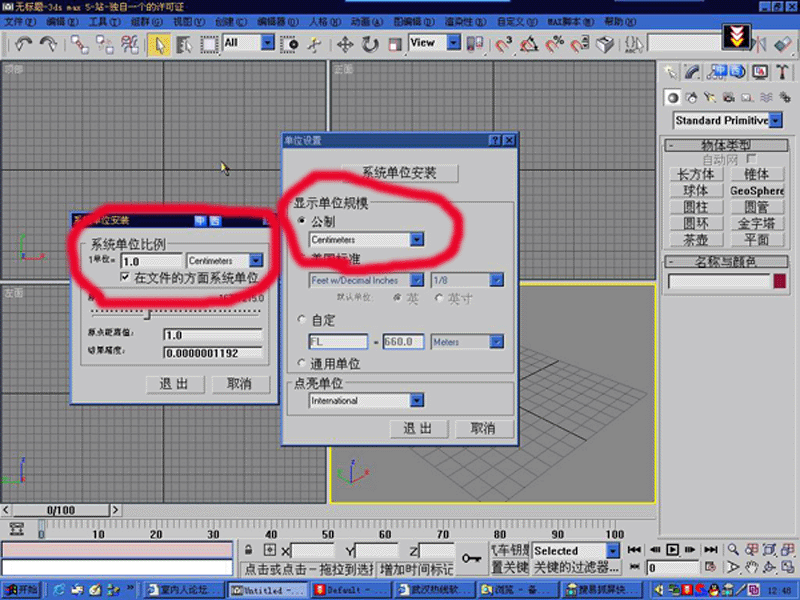Open the metric Centimeters dropdown in 单位设置
Image resolution: width=800 pixels, height=600 pixels.
point(417,239)
